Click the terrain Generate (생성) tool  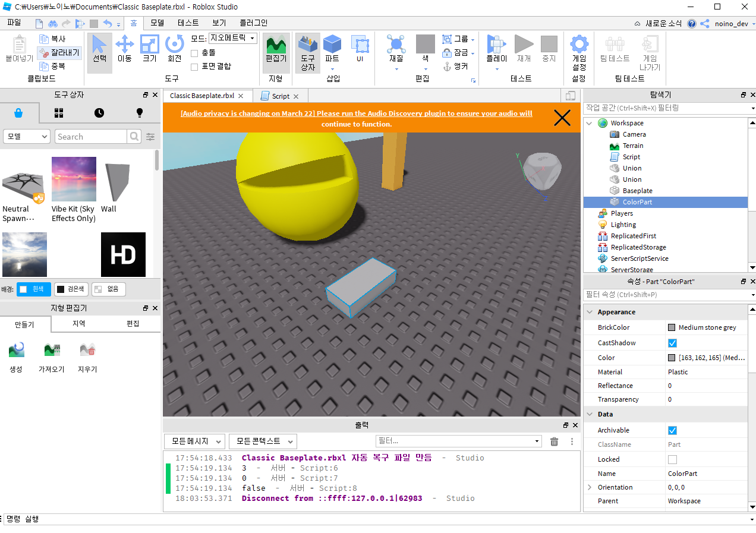pos(16,357)
